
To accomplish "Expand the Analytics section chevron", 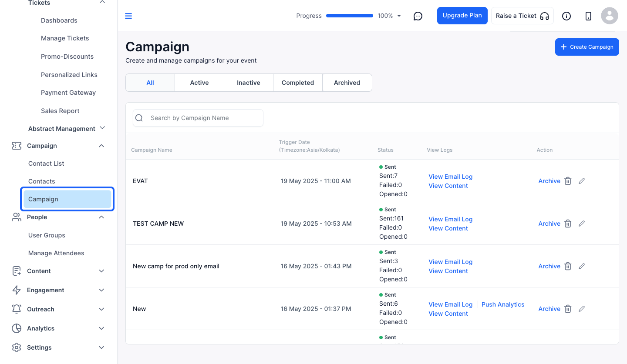I will click(101, 328).
